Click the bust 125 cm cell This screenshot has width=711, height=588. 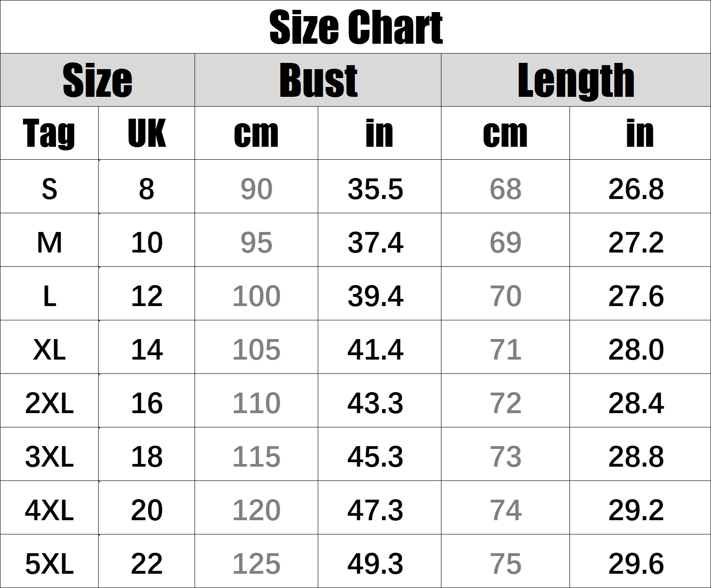256,563
